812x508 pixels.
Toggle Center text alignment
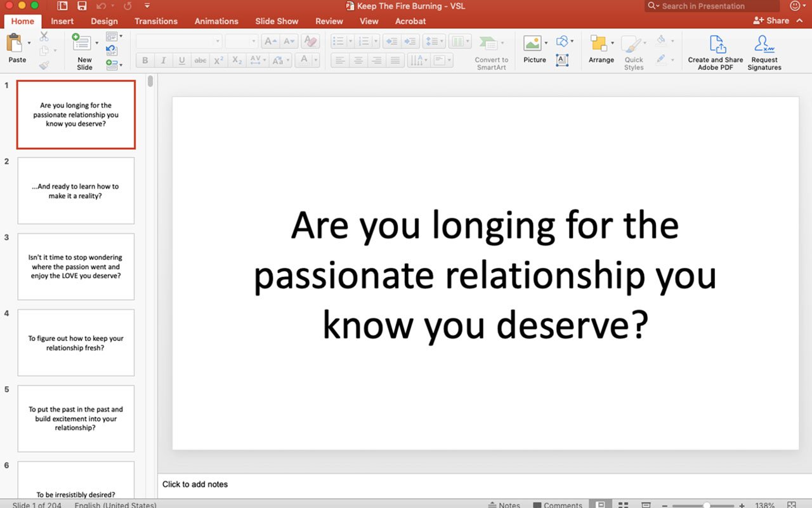pyautogui.click(x=358, y=60)
